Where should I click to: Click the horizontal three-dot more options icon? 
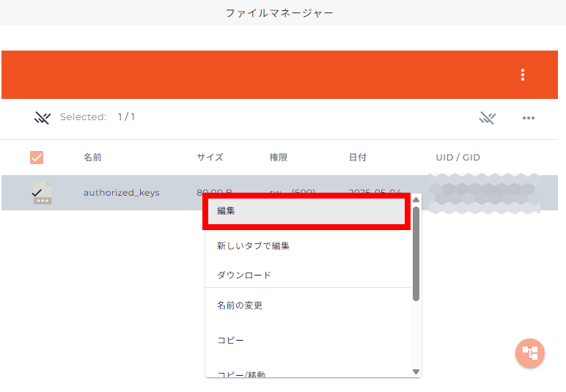(x=528, y=118)
